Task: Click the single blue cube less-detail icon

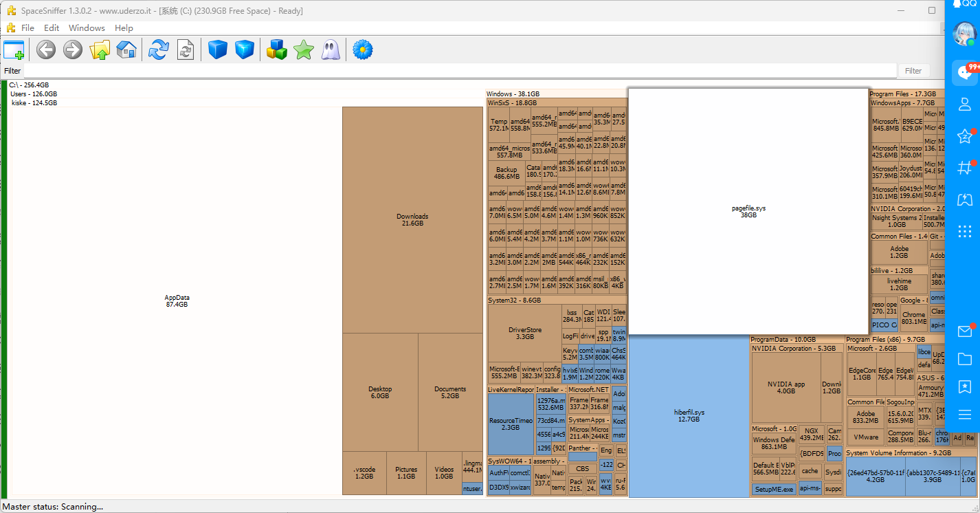Action: click(218, 50)
